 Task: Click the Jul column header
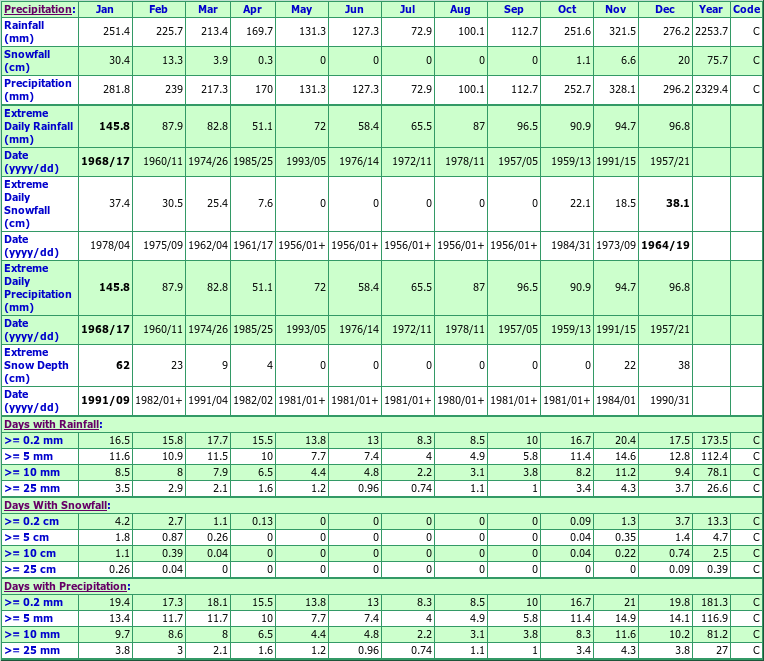[407, 9]
